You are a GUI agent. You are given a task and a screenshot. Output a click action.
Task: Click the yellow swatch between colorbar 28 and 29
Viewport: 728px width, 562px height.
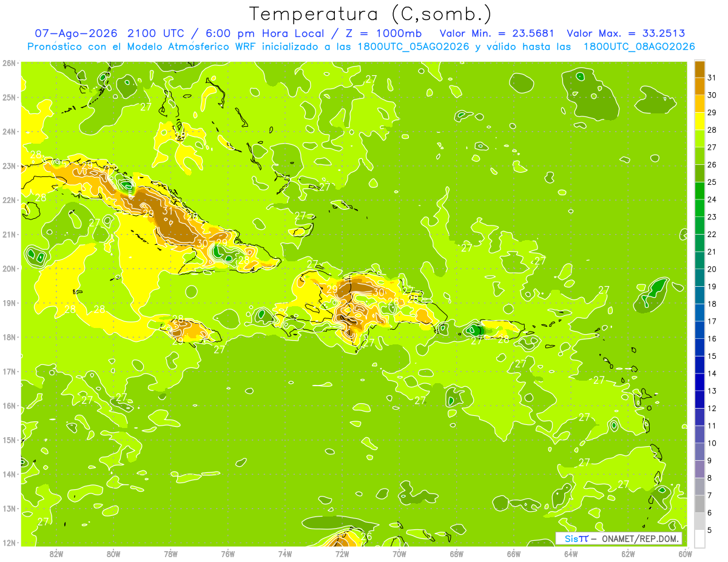pos(699,121)
